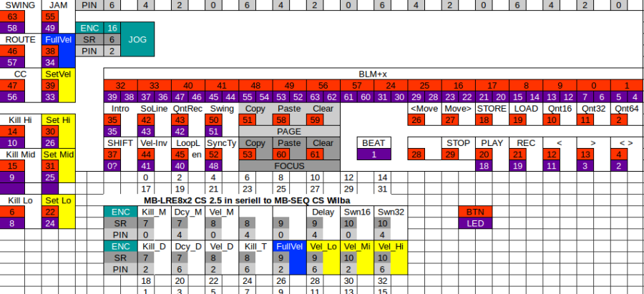
Task: Select orange cell 46 under ROUTE
Action: 12,51
